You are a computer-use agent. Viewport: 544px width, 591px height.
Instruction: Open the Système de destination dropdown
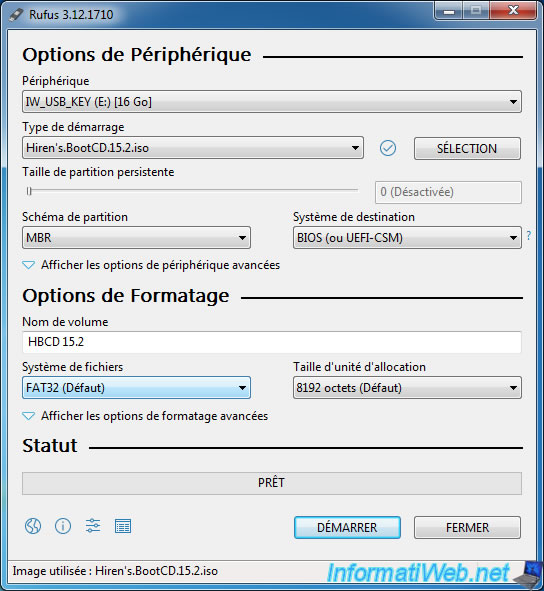[x=407, y=237]
